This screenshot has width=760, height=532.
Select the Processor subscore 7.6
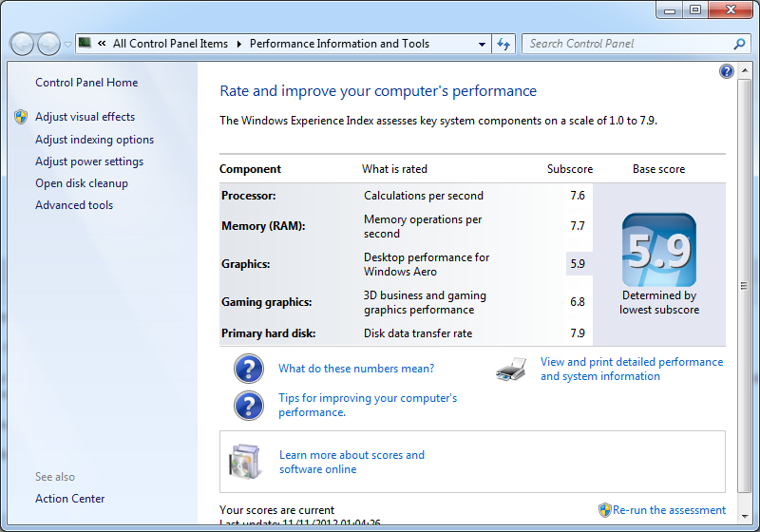pyautogui.click(x=578, y=196)
